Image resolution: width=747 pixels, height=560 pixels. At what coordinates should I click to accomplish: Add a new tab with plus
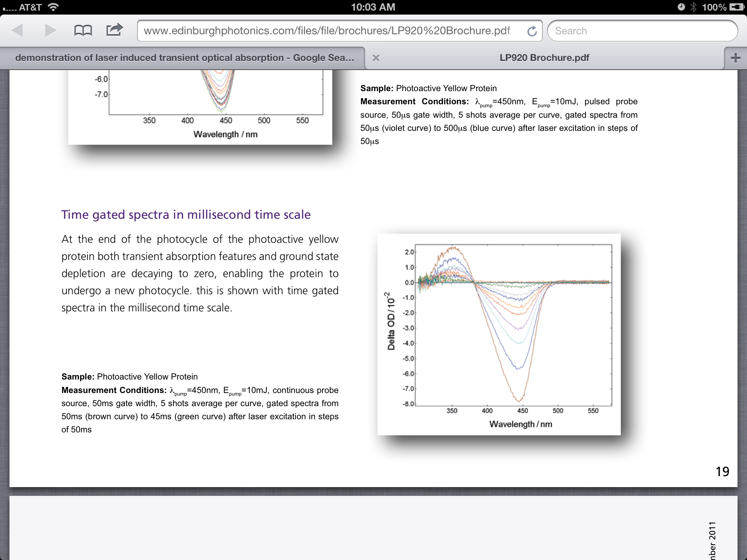735,58
